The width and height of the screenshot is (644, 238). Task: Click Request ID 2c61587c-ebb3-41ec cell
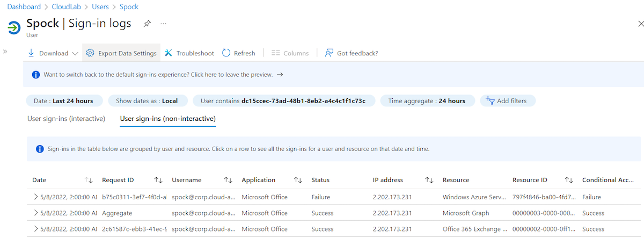coord(134,229)
